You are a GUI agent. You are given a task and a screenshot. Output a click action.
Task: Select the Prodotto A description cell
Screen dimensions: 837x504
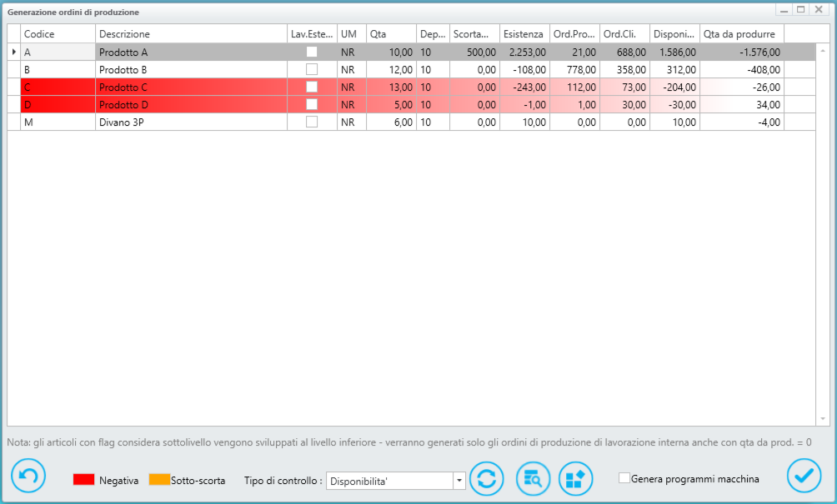click(x=191, y=52)
